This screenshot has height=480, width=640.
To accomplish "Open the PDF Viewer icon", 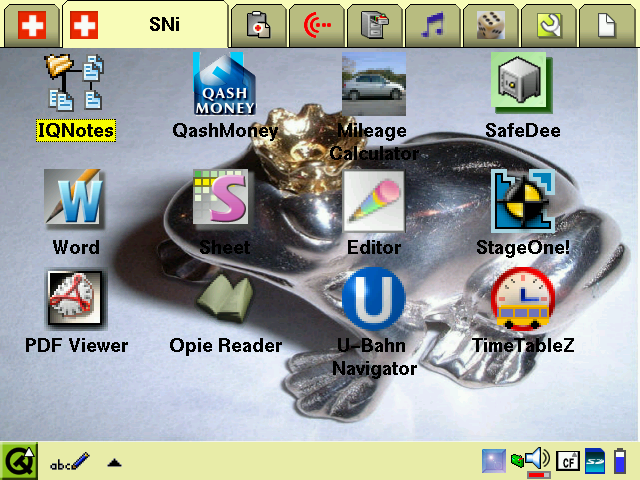I will tap(76, 299).
